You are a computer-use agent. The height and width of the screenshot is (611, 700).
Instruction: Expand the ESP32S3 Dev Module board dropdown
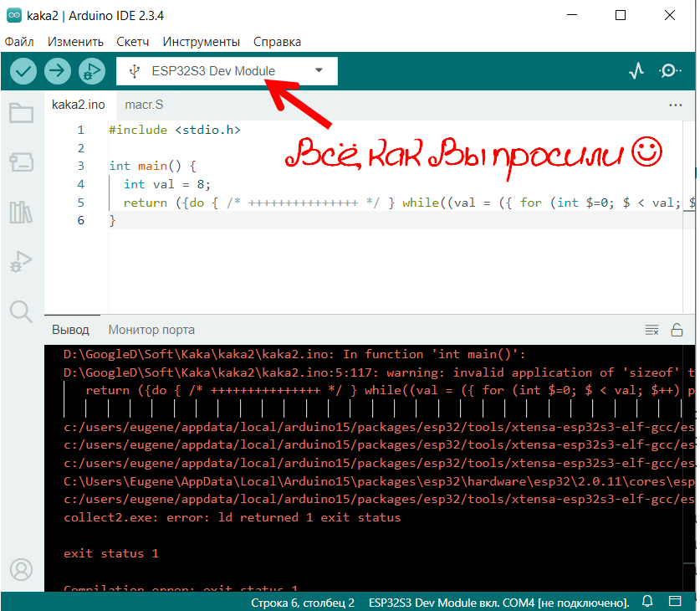227,70
